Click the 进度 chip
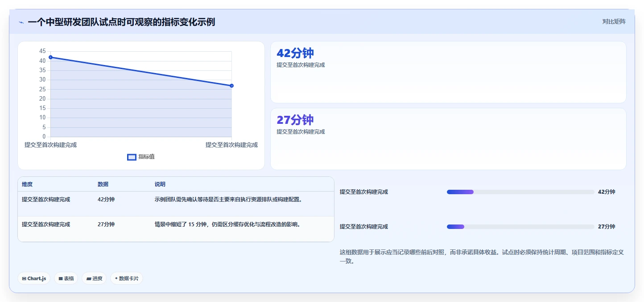The image size is (644, 302). coord(94,278)
